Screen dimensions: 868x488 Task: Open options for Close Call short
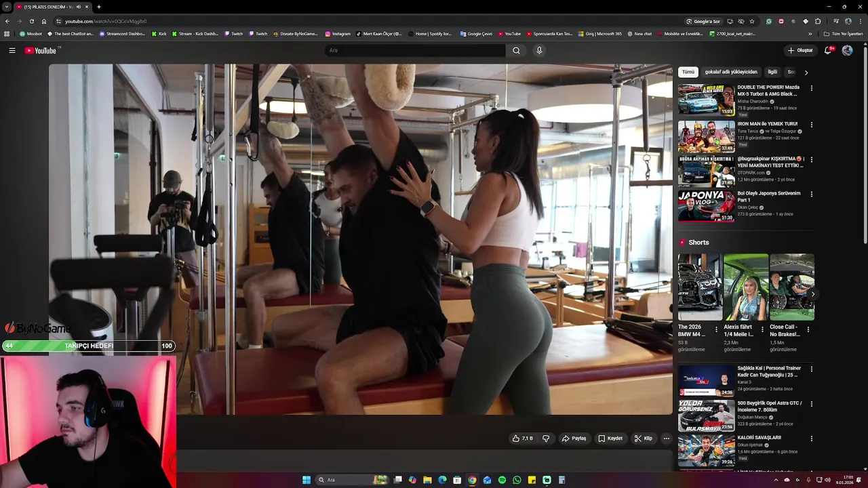(808, 330)
